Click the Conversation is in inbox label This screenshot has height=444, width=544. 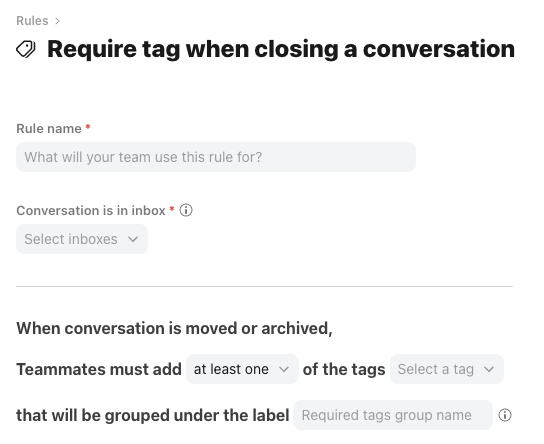tap(91, 211)
